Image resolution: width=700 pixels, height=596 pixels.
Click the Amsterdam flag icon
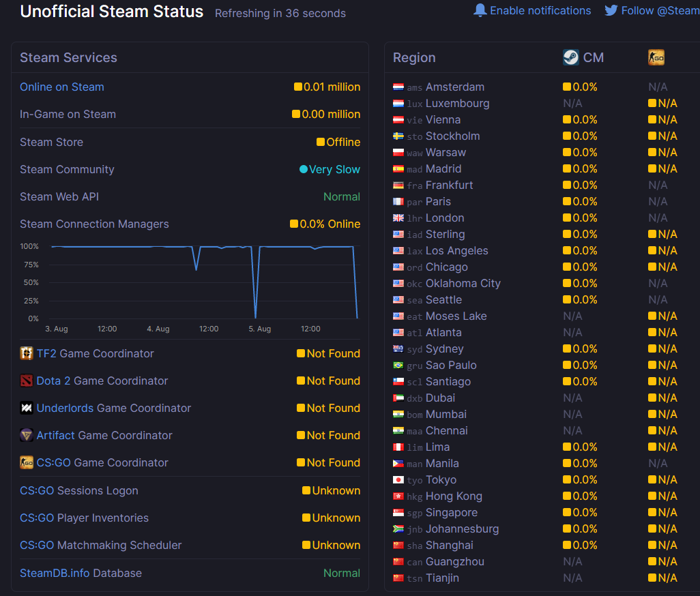pyautogui.click(x=398, y=87)
